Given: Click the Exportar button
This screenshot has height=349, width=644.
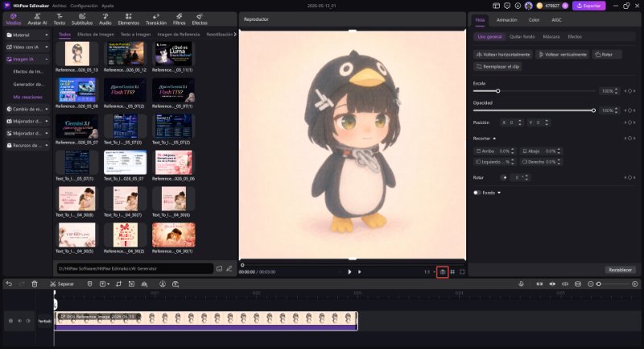Looking at the screenshot, I should click(x=588, y=6).
